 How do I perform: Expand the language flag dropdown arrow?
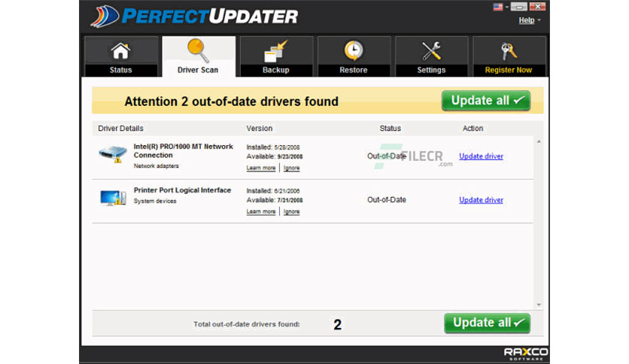[506, 7]
